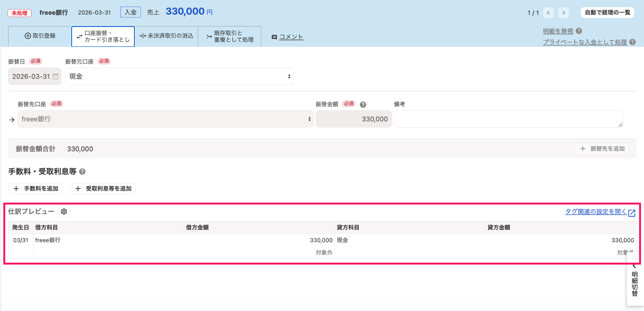This screenshot has height=311, width=644.
Task: Click the 入金 label badge
Action: tap(130, 12)
